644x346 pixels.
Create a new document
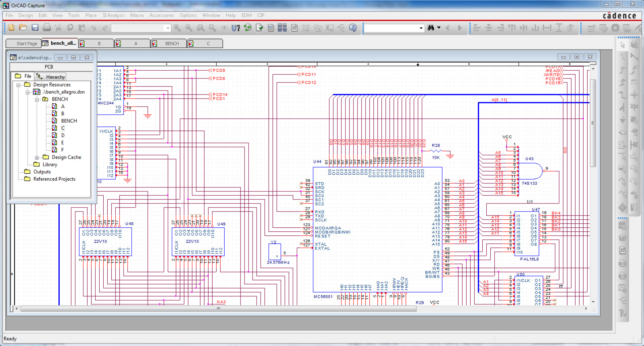click(x=11, y=27)
